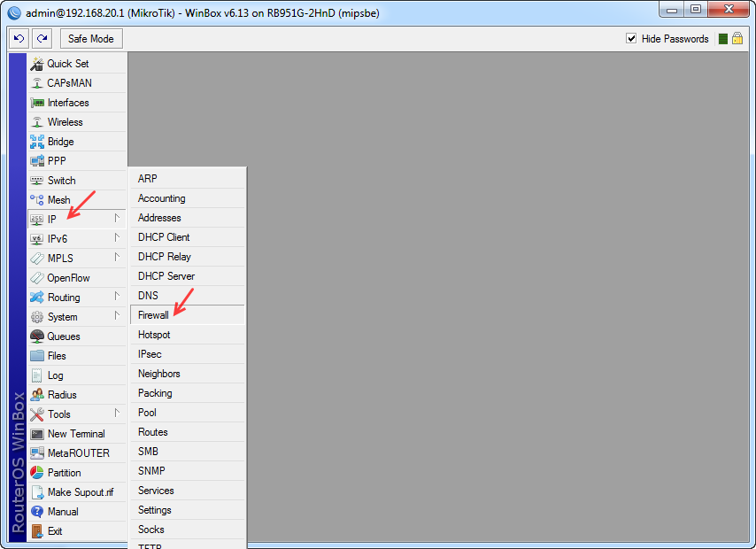Open Accounting in the IP submenu
The height and width of the screenshot is (549, 756).
click(188, 198)
